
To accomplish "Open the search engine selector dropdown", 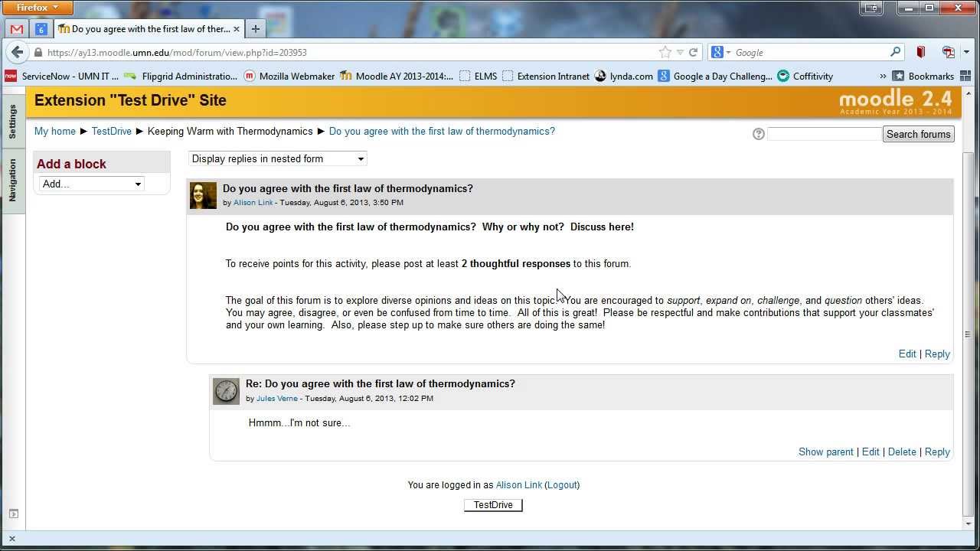I will coord(721,53).
